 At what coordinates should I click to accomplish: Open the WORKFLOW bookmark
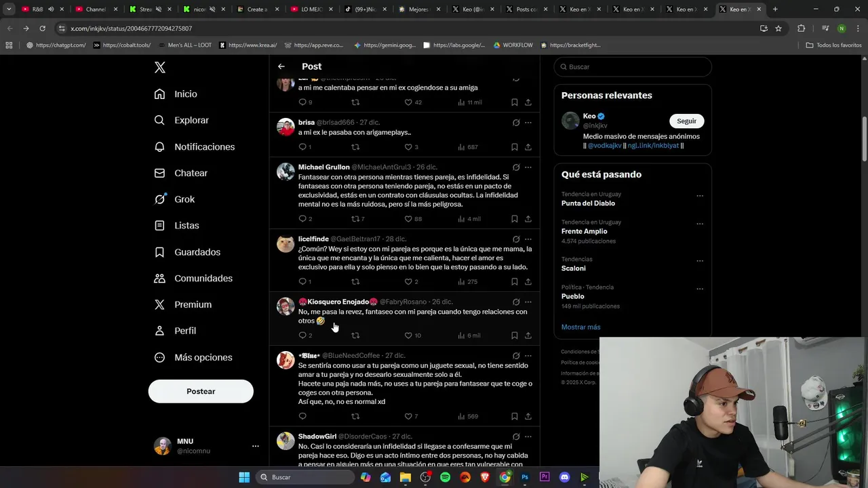point(513,45)
